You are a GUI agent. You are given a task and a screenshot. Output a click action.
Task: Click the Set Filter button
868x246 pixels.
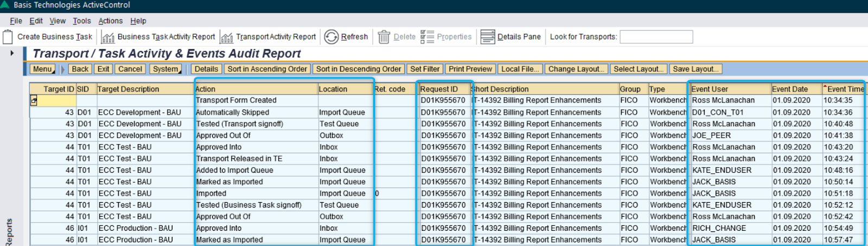click(x=425, y=69)
